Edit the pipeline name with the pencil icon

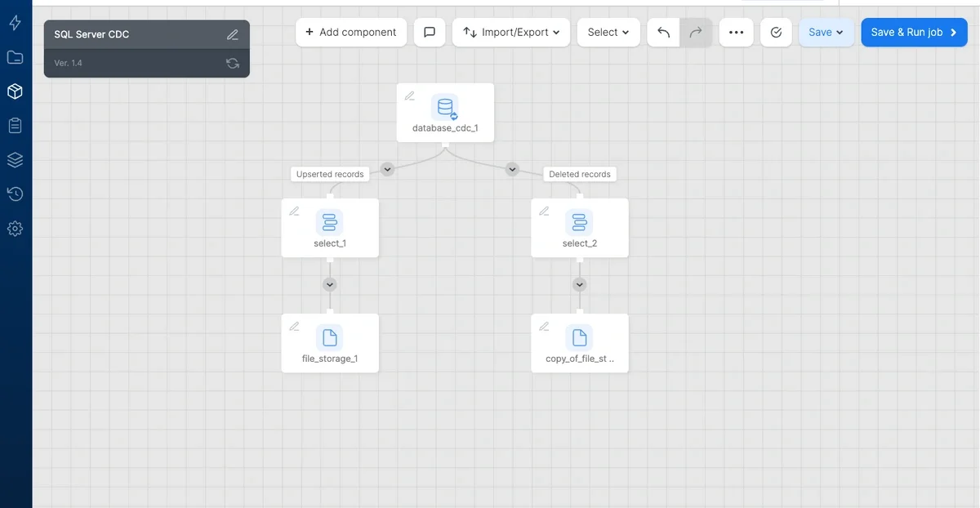click(232, 34)
